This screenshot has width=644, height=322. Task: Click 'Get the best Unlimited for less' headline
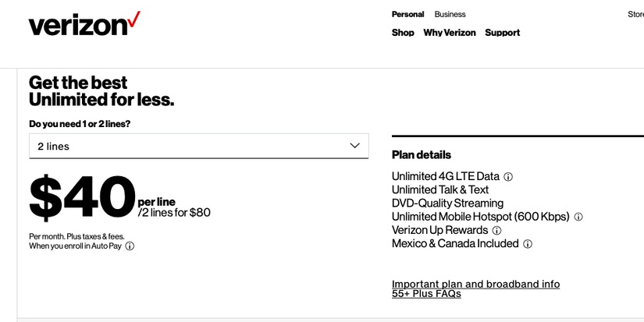point(101,91)
